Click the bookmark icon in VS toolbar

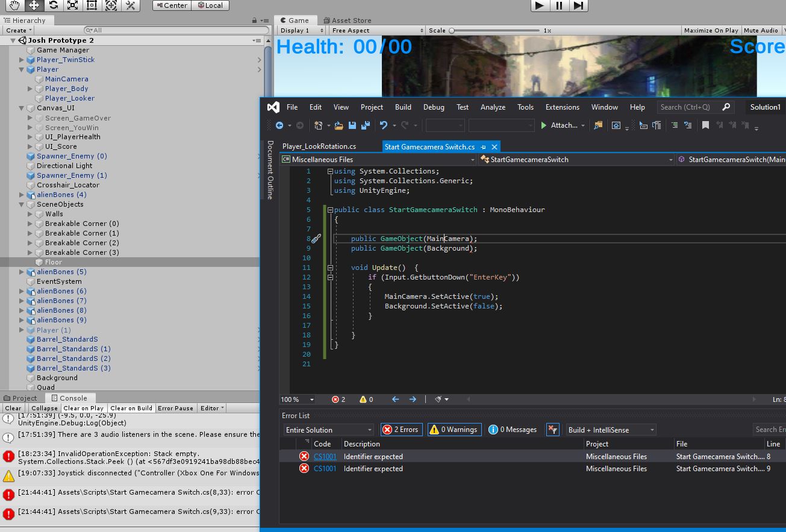click(705, 125)
